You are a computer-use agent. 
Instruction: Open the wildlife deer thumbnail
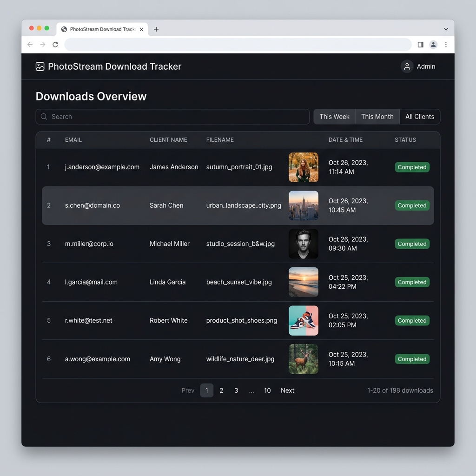303,359
